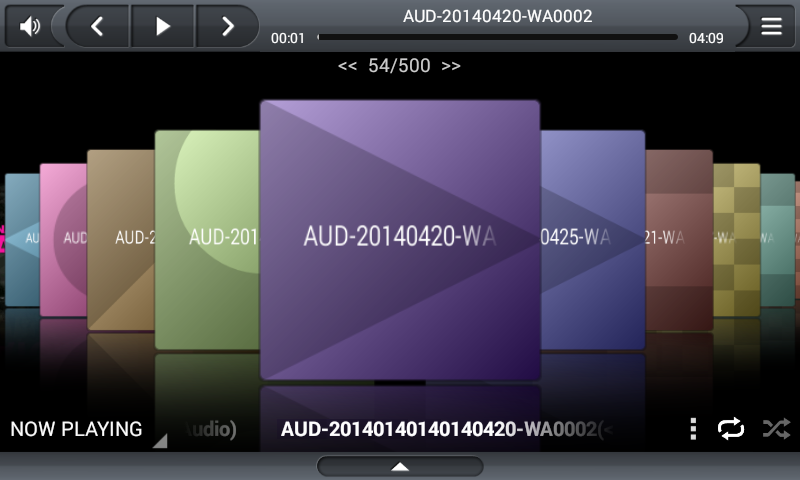
Task: Start playback with the play button
Action: [x=162, y=26]
